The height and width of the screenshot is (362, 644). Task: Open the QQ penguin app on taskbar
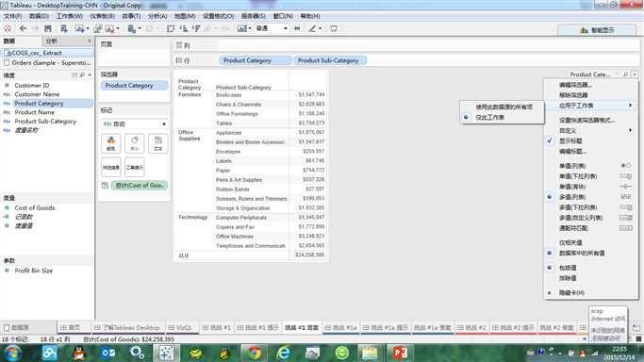tap(79, 353)
